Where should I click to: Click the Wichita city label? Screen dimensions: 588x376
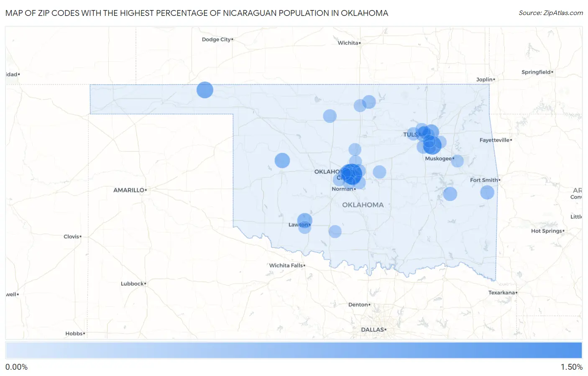tap(348, 43)
